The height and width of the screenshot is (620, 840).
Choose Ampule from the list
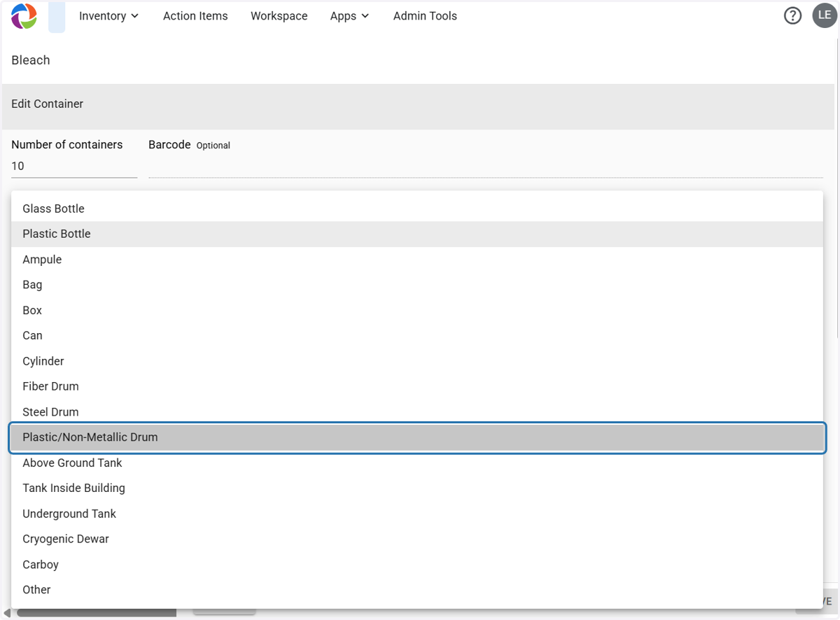(x=417, y=260)
